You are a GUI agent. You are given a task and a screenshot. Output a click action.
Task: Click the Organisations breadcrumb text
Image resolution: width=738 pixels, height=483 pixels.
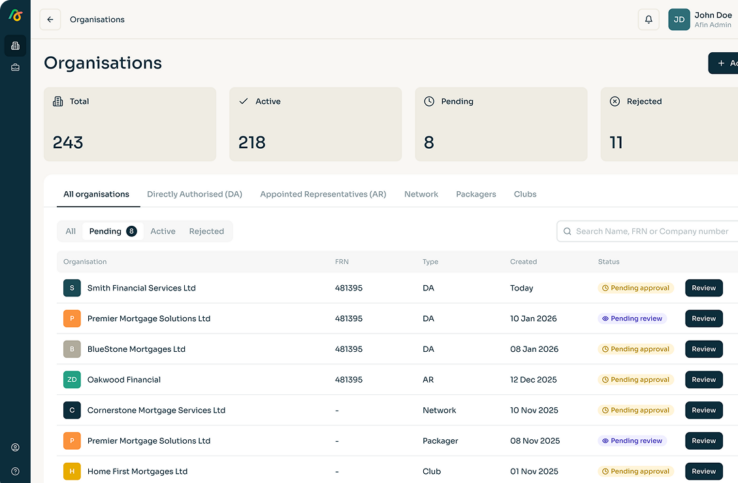(x=97, y=19)
